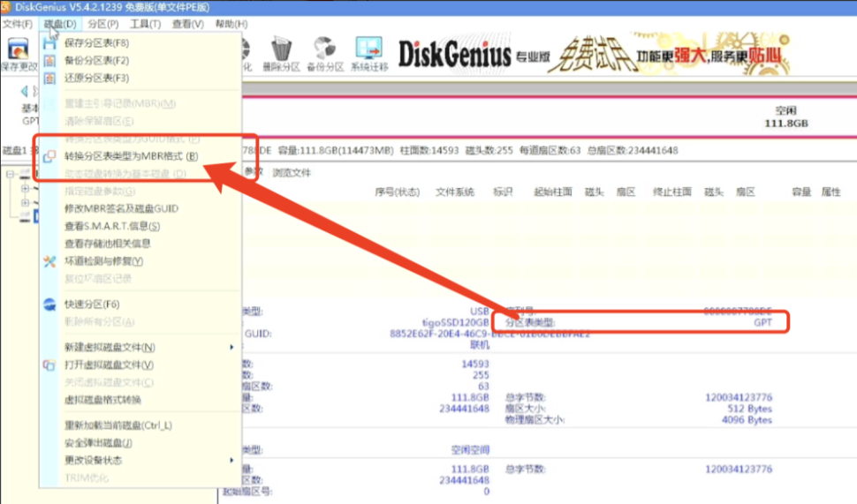Image resolution: width=857 pixels, height=504 pixels.
Task: Click the 系统迁移 toolbar icon
Action: point(369,55)
